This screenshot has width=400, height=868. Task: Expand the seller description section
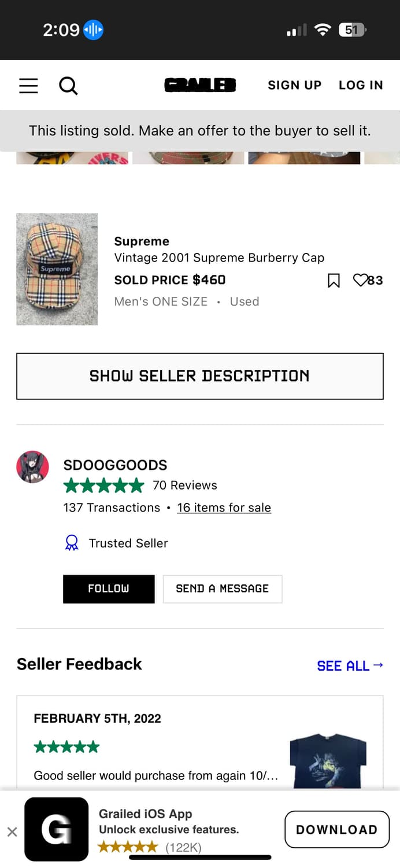point(199,376)
